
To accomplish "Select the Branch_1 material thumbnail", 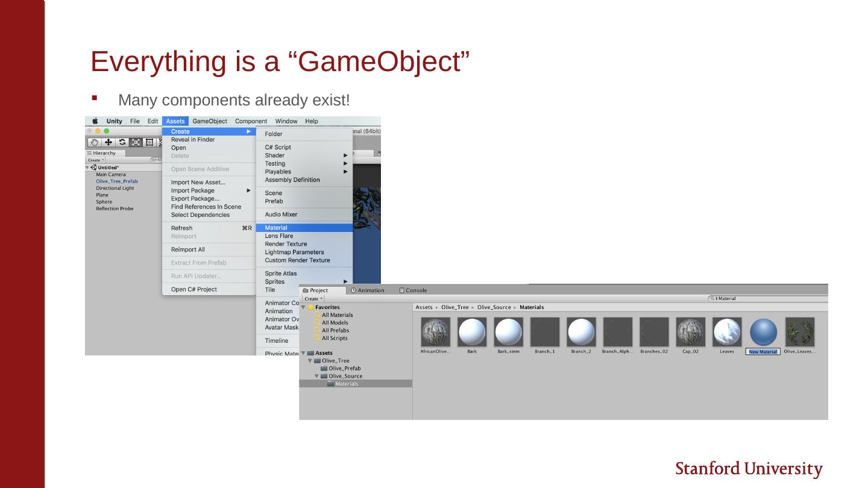I will tap(545, 332).
